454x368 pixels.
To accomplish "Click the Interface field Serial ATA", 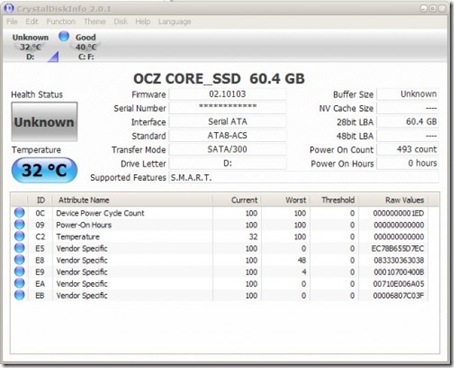I will coord(228,122).
